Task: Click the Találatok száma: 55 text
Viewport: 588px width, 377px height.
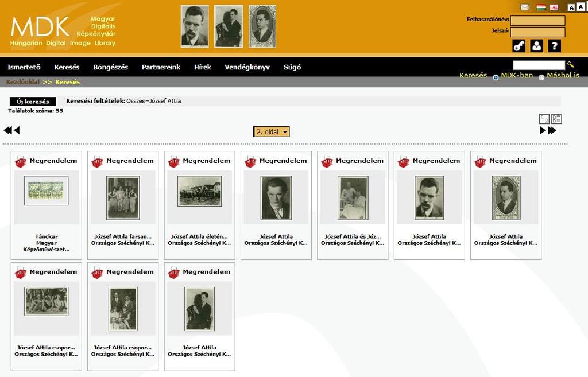Action: (36, 111)
